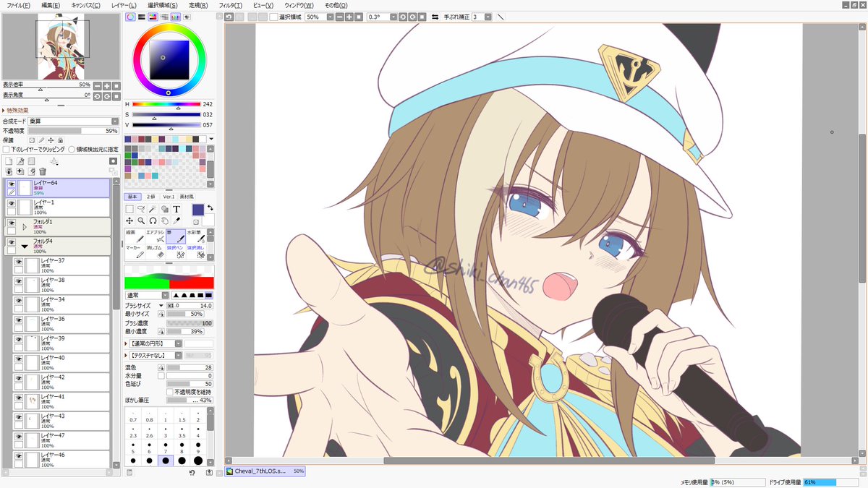Adjust the H hue slider
Image resolution: width=868 pixels, height=488 pixels.
pos(166,104)
